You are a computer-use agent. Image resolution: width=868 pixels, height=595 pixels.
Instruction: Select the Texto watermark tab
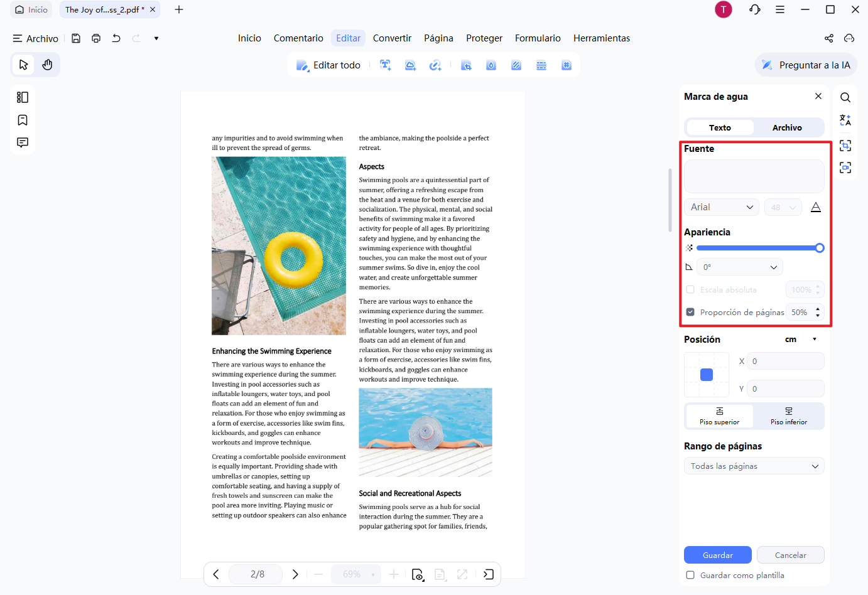pyautogui.click(x=720, y=127)
